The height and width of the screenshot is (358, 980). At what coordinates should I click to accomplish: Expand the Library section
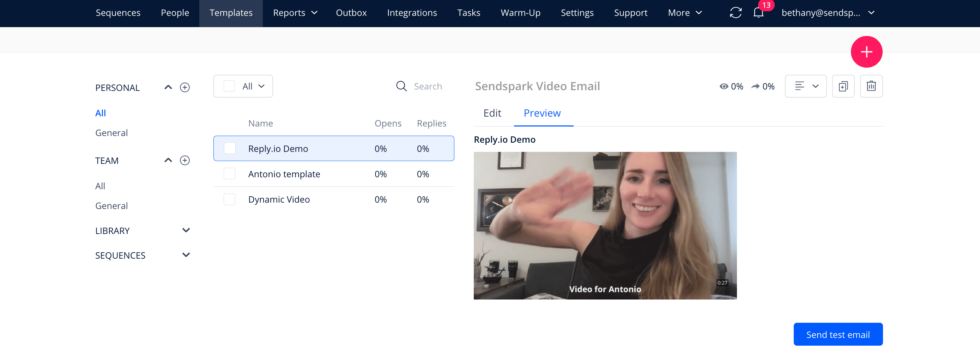point(186,230)
